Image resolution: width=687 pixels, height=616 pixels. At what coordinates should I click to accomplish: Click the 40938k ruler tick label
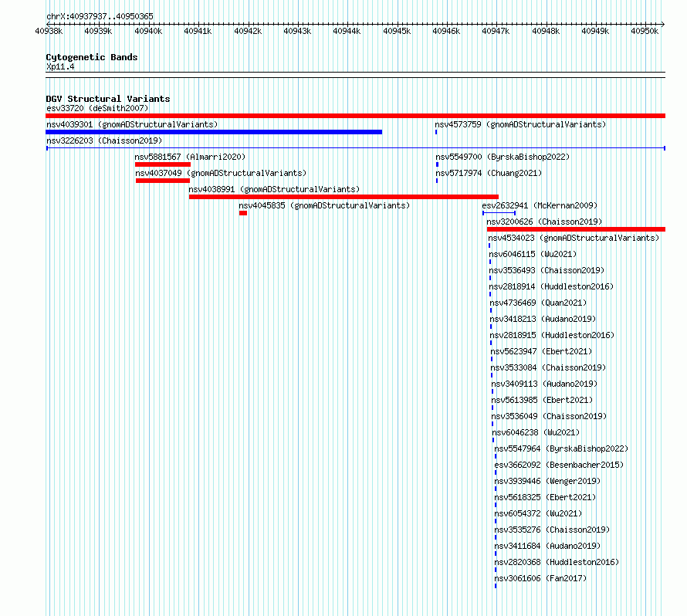49,31
